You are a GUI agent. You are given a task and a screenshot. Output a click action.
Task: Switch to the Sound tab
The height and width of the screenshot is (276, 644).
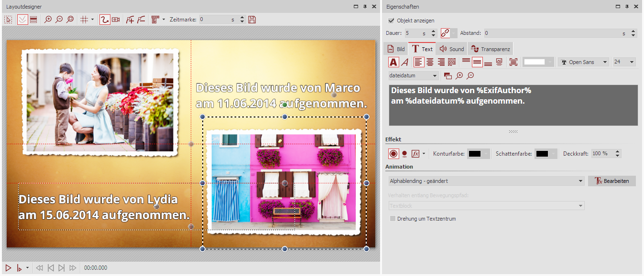pyautogui.click(x=451, y=48)
